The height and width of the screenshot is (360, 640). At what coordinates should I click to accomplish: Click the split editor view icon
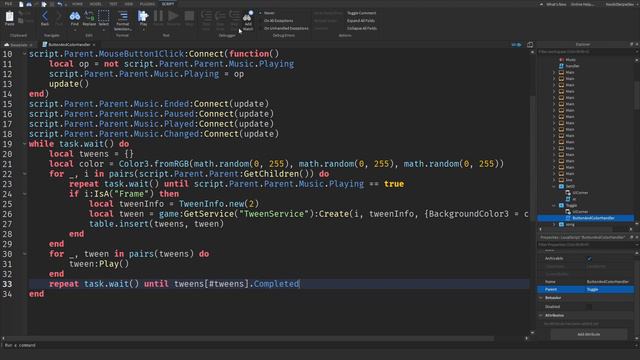pos(530,44)
